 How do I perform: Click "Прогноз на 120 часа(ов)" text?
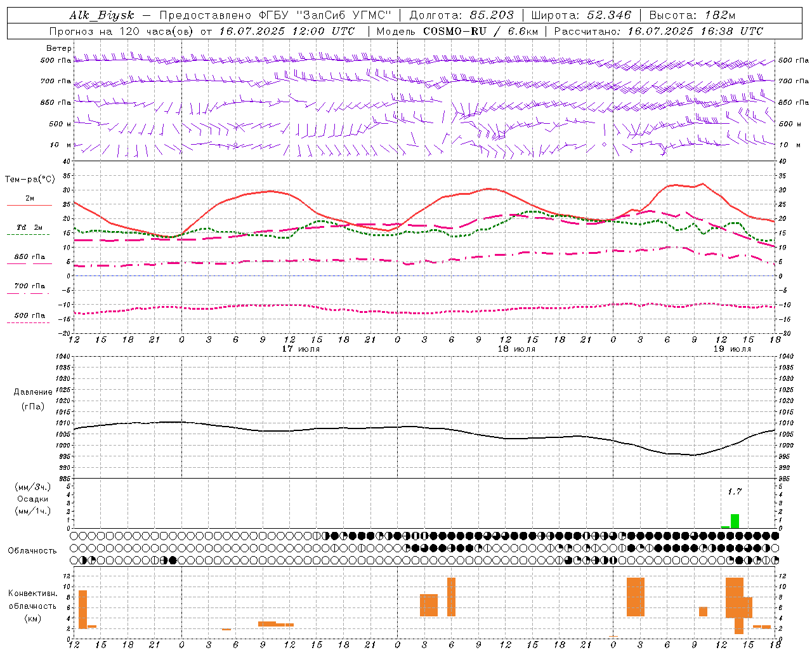121,31
